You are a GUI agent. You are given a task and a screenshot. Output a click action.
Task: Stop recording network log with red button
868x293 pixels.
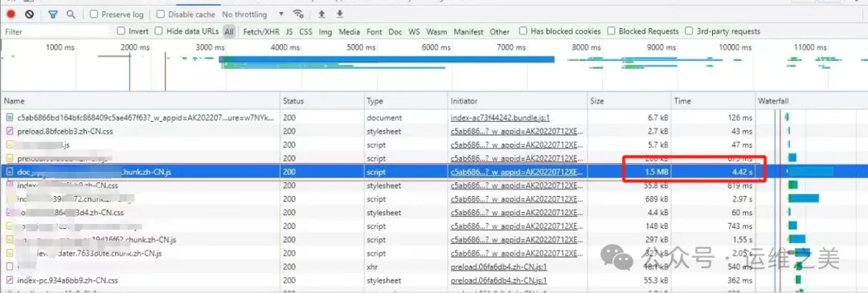11,14
